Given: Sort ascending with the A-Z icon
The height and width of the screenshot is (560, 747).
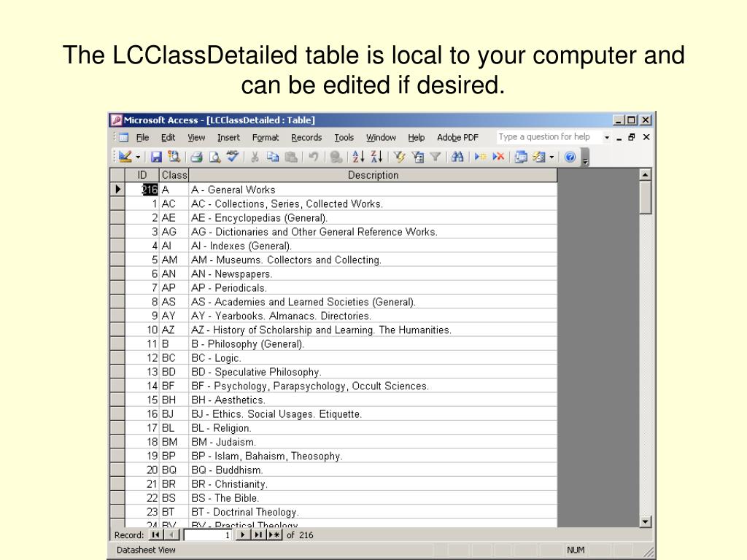Looking at the screenshot, I should (358, 157).
